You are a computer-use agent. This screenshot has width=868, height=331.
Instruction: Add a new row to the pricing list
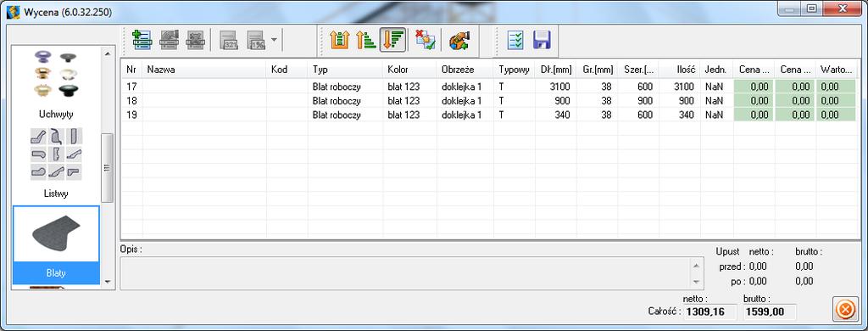tap(142, 41)
